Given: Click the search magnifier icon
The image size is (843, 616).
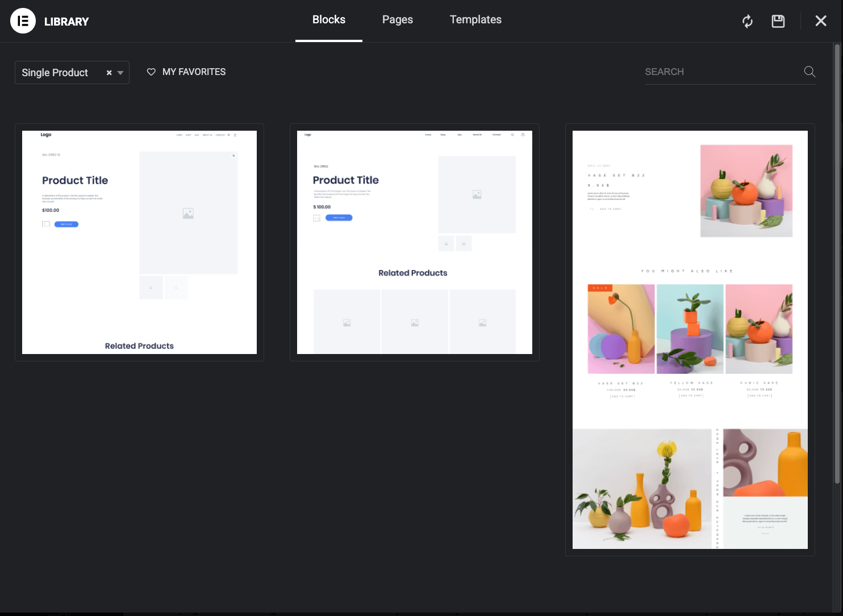Looking at the screenshot, I should 809,72.
